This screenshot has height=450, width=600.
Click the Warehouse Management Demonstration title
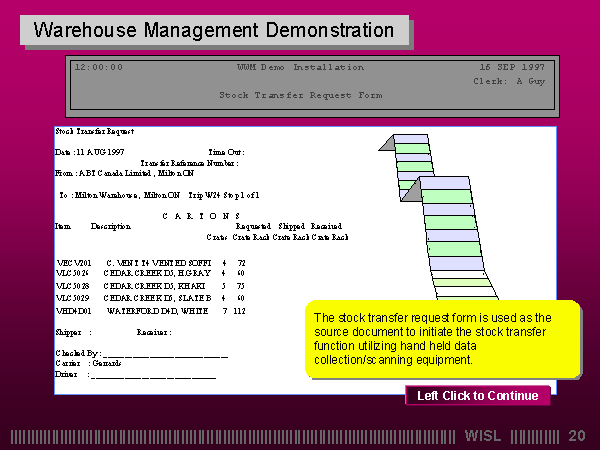(214, 30)
